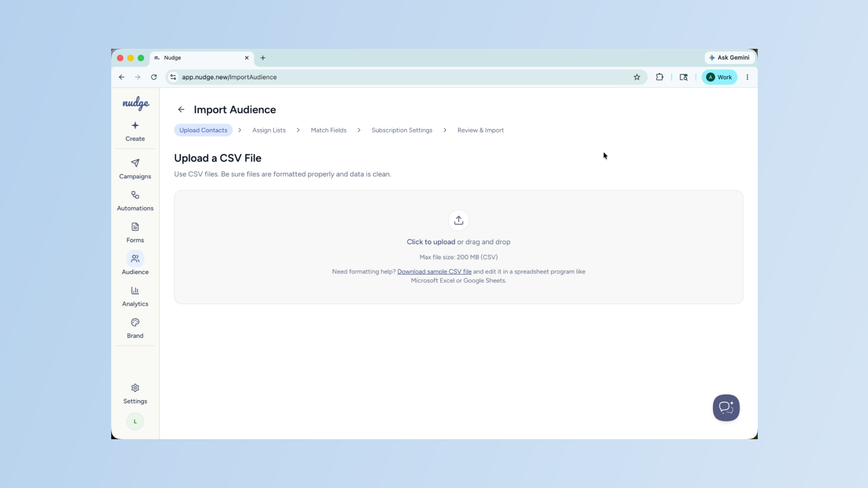Click the Import Audience heading text
868x488 pixels.
click(235, 110)
